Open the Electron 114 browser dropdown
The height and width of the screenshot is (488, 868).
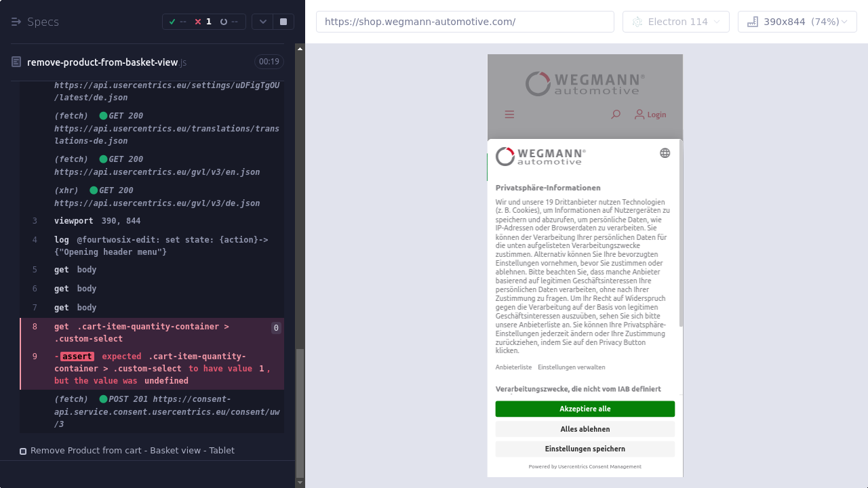pos(675,22)
